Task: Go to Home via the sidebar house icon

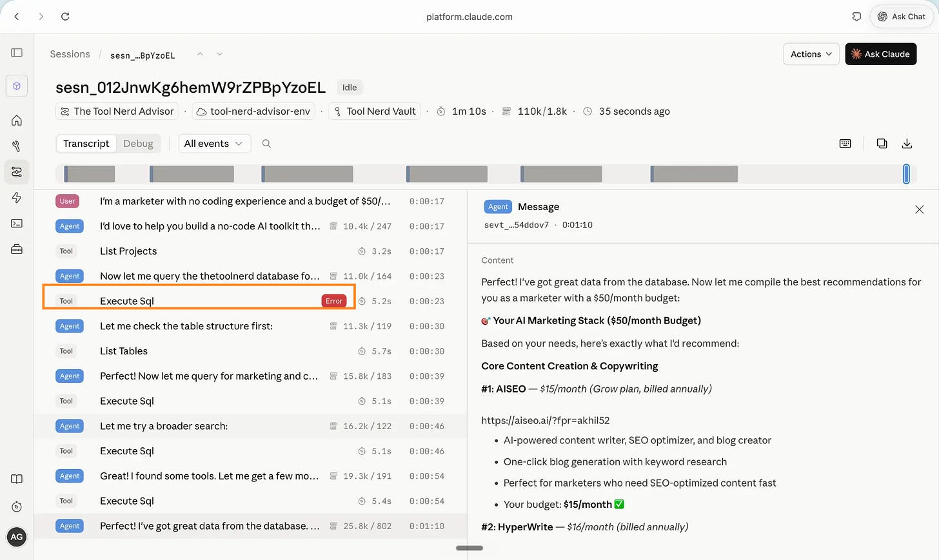Action: click(x=17, y=121)
